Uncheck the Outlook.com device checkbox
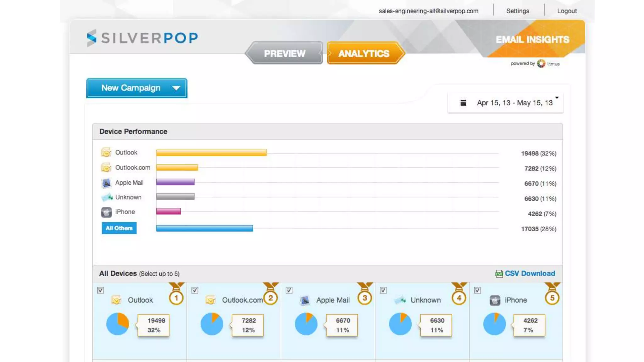 pyautogui.click(x=195, y=290)
